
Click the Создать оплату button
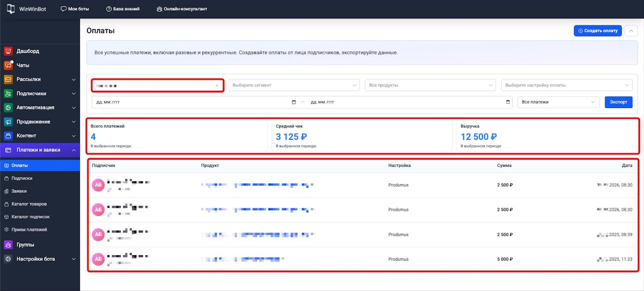(598, 31)
